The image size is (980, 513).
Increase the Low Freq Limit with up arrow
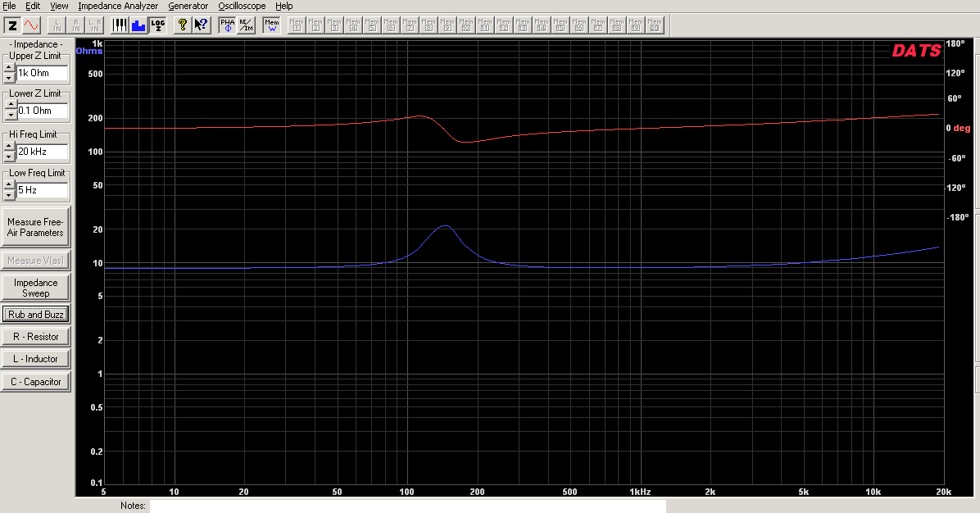(9, 185)
